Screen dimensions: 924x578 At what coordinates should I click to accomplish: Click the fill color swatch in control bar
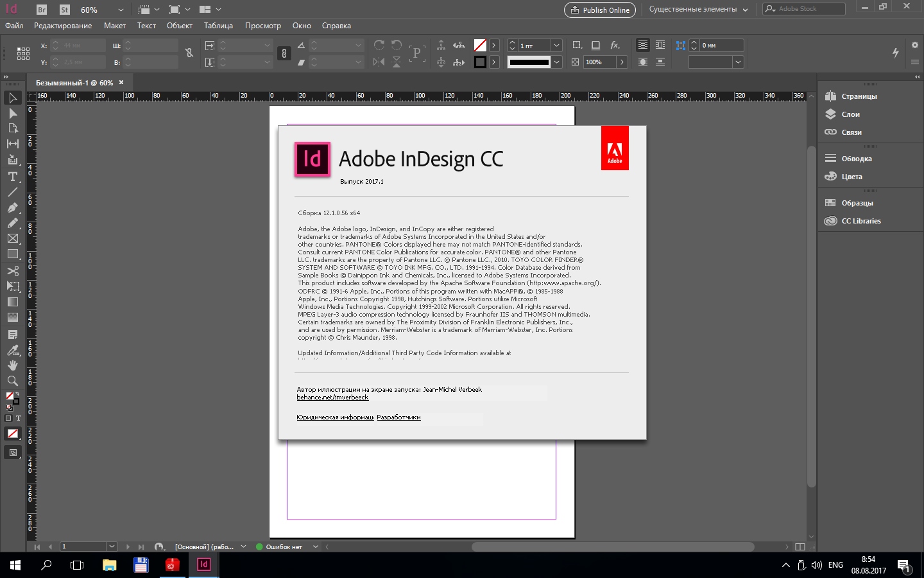pos(480,45)
